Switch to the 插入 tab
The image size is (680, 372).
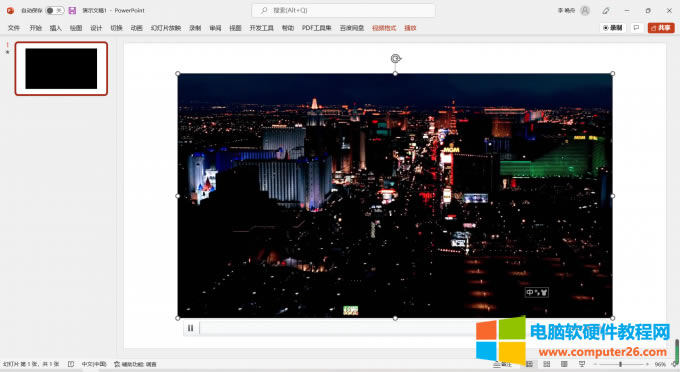click(x=56, y=28)
